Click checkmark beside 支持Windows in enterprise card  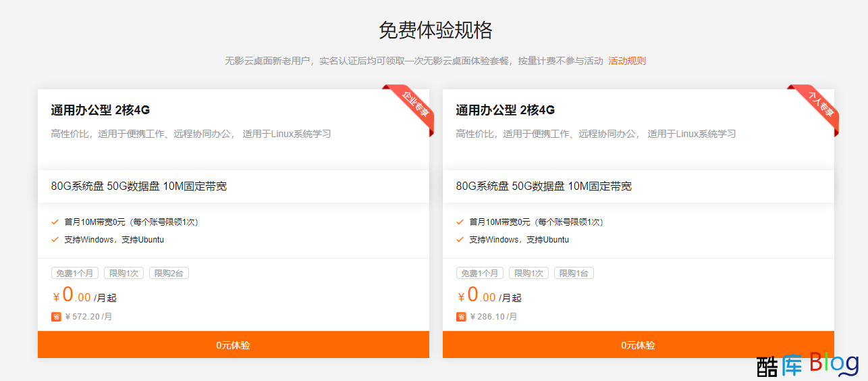(55, 239)
